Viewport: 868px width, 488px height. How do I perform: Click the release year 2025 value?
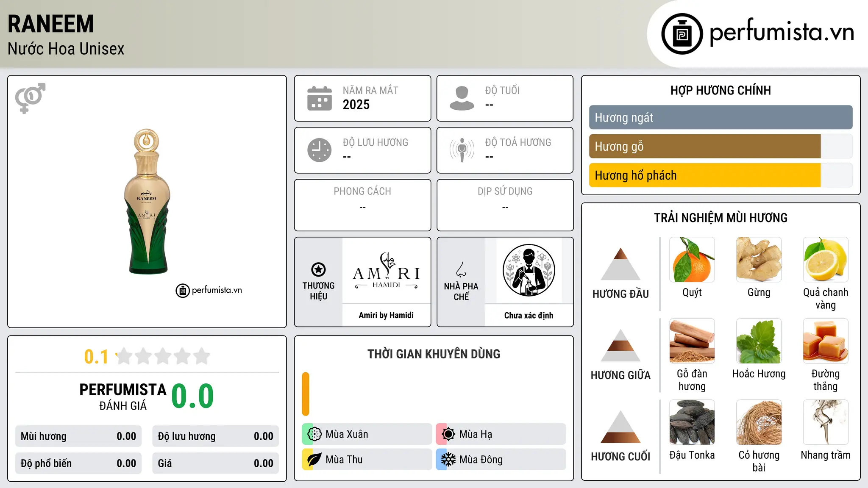[x=356, y=105]
